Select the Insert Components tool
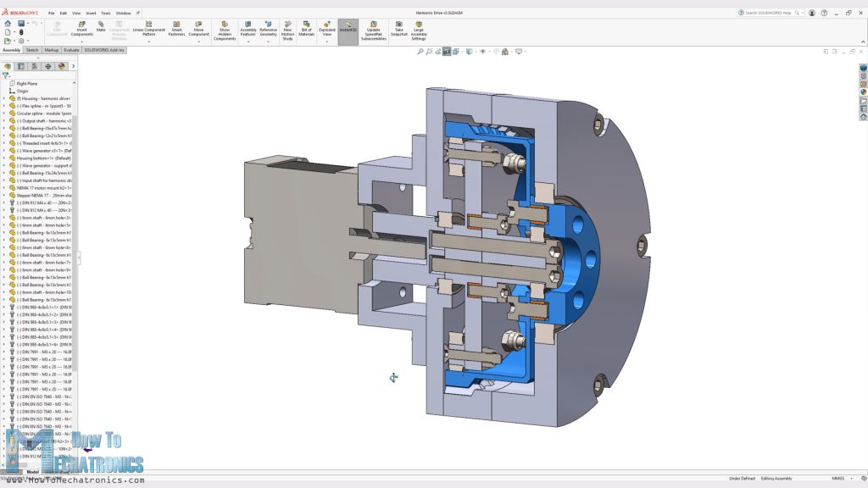This screenshot has height=488, width=868. point(80,28)
